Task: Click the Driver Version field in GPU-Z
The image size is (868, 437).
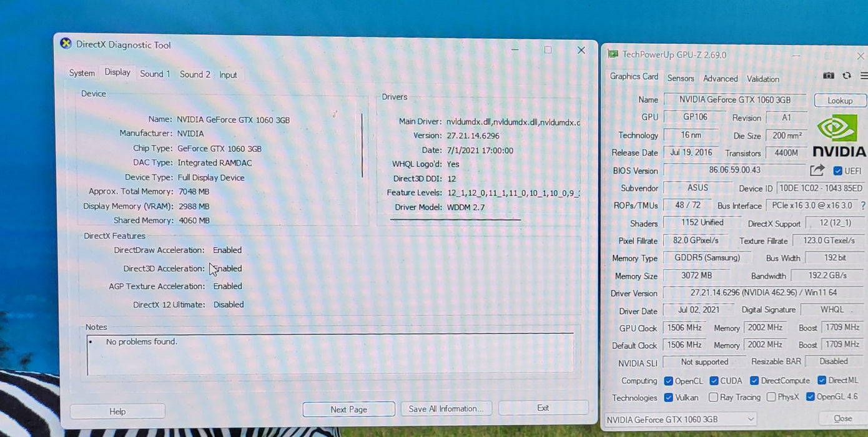Action: pyautogui.click(x=764, y=293)
